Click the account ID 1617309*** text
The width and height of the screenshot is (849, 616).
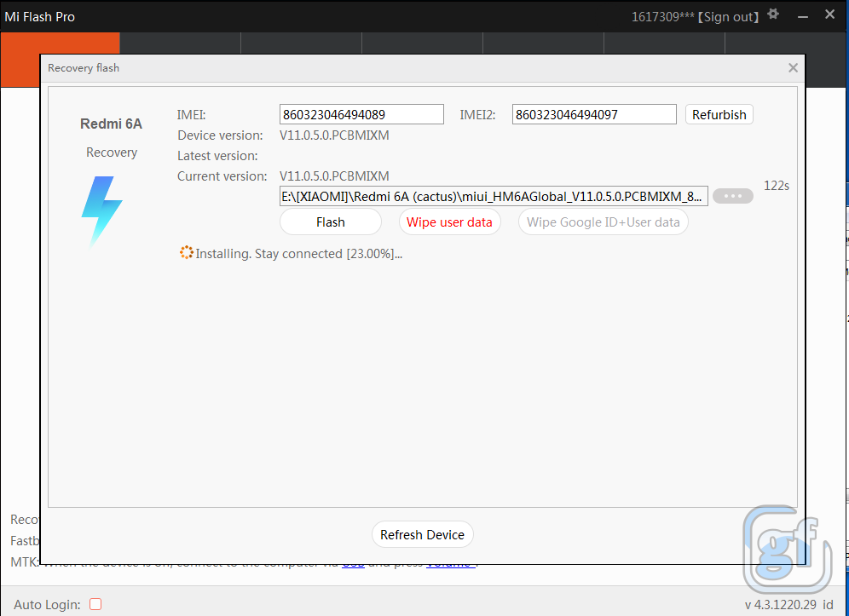click(662, 17)
